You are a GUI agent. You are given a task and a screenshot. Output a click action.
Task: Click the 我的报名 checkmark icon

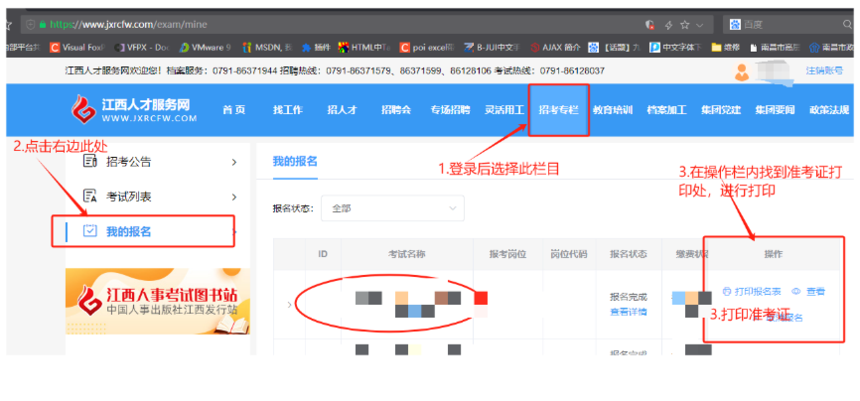click(90, 232)
